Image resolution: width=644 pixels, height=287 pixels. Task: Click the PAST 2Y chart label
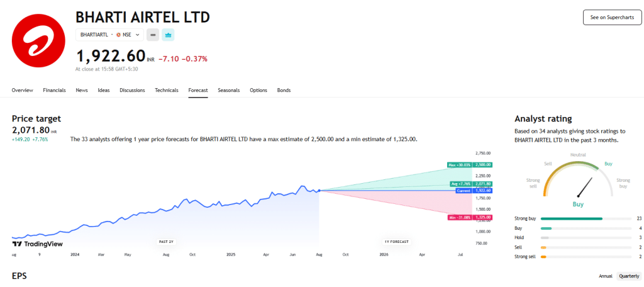tap(167, 242)
